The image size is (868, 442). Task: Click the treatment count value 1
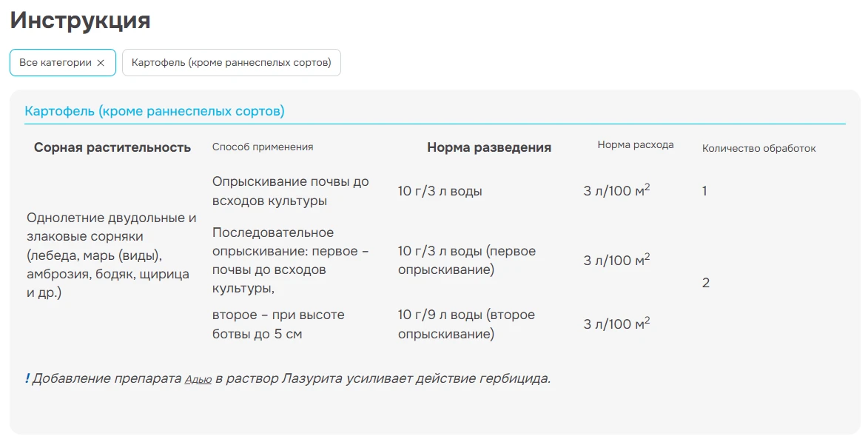(704, 191)
